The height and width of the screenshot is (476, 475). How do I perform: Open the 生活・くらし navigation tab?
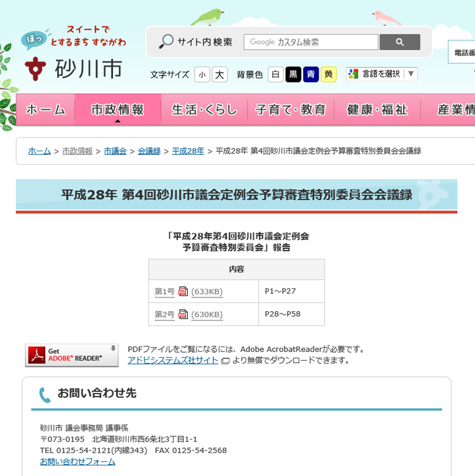pyautogui.click(x=205, y=110)
